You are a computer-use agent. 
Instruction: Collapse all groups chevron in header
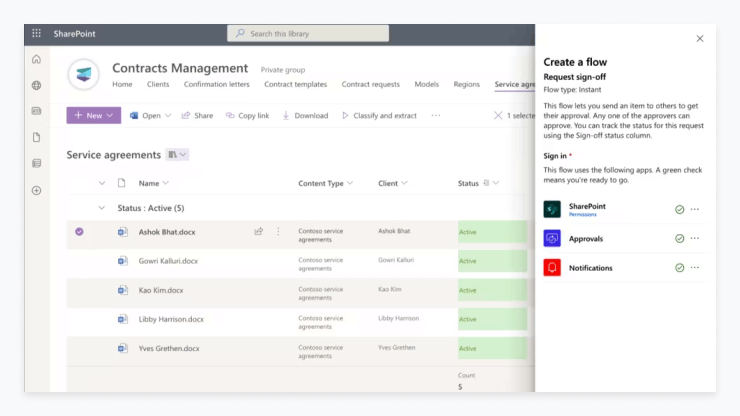pos(101,183)
